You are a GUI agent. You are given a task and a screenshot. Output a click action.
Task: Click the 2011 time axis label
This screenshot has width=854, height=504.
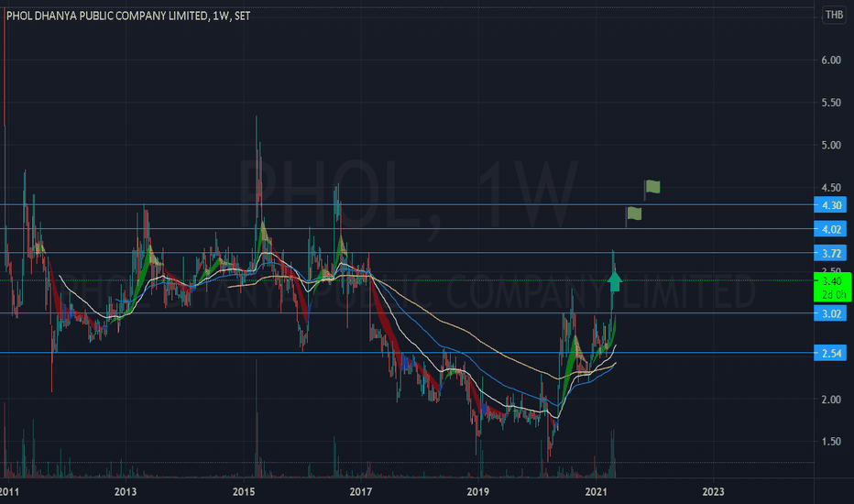pos(9,491)
